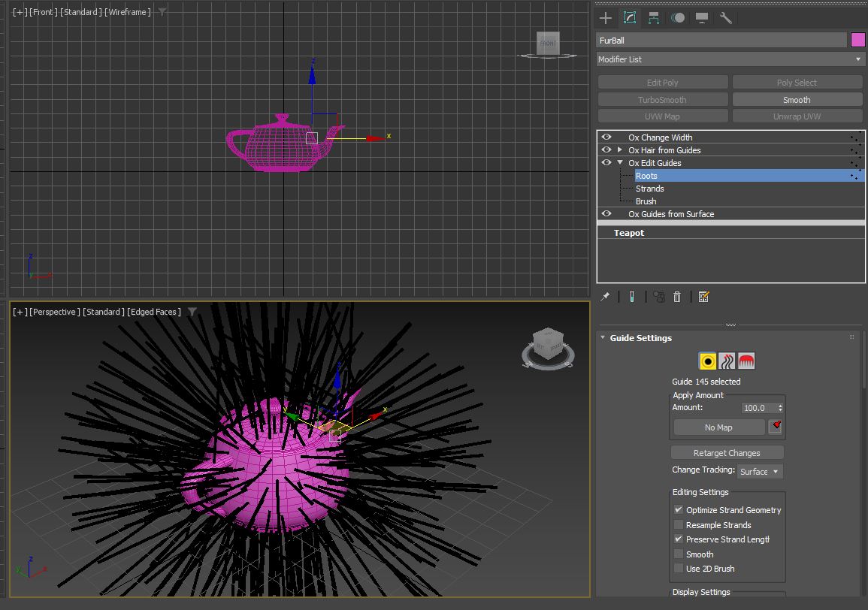Enable the Resample Strands checkbox
868x610 pixels.
click(x=679, y=525)
